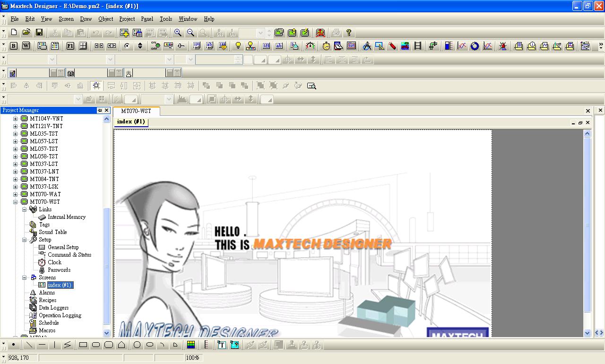
Task: Select the red siren Alarm Display tool
Action: click(503, 46)
